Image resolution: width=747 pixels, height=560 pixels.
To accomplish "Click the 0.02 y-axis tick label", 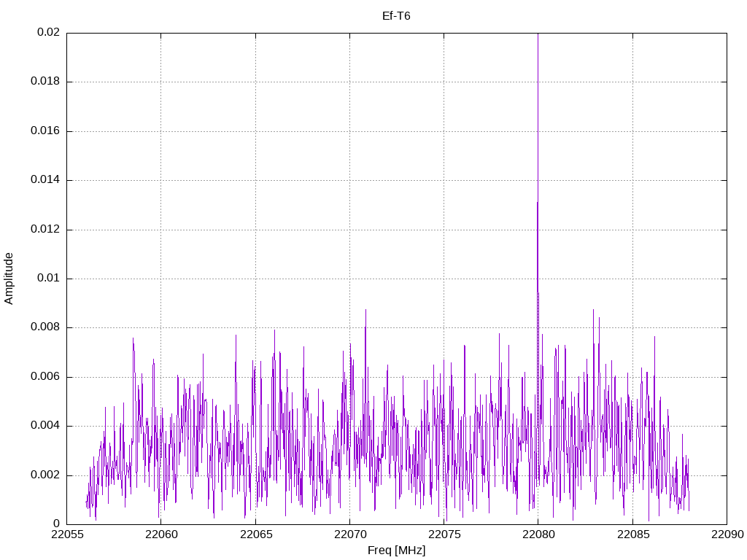I will 48,33.
